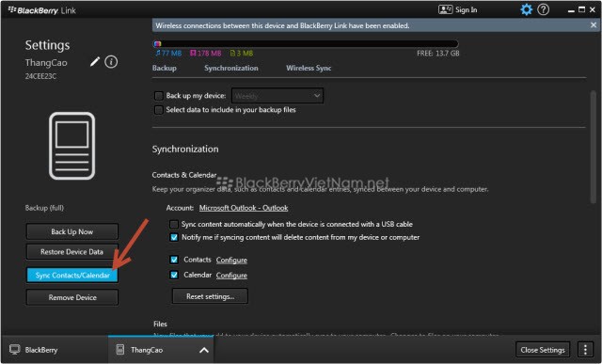Select the BlackBerry computer icon
Viewport: 602px width, 364px height.
[15, 349]
